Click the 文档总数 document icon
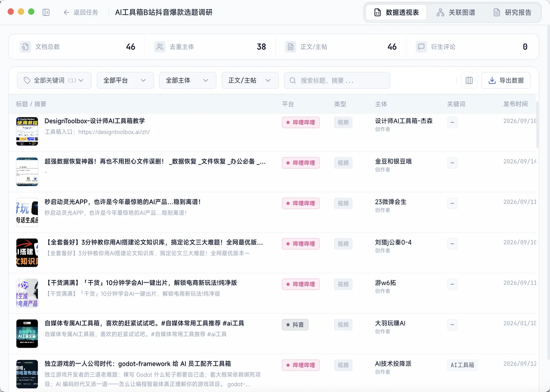550x392 pixels. pyautogui.click(x=25, y=47)
